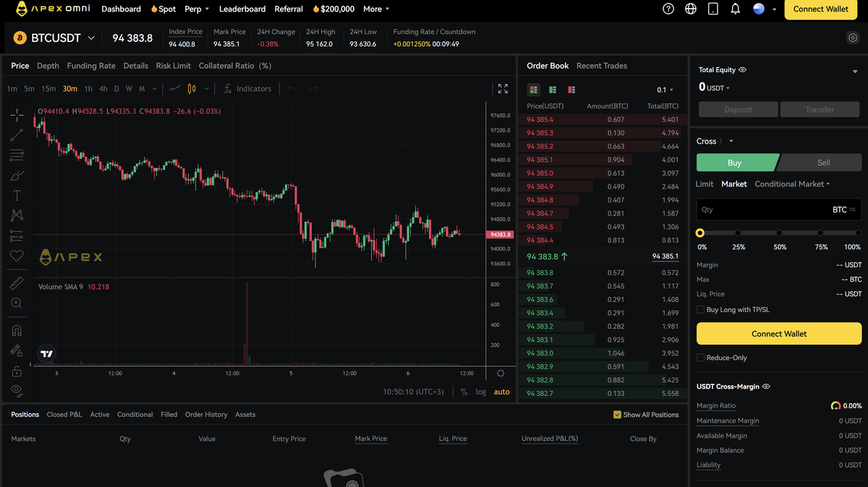Screen dimensions: 868x487
Task: Enable the Reduce-Only option
Action: 700,357
